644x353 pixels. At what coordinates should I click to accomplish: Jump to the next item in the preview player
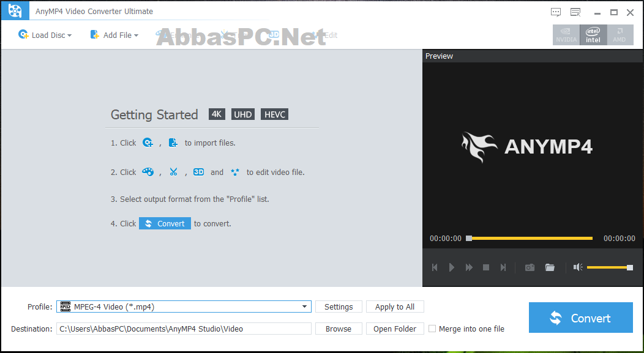[x=503, y=267]
